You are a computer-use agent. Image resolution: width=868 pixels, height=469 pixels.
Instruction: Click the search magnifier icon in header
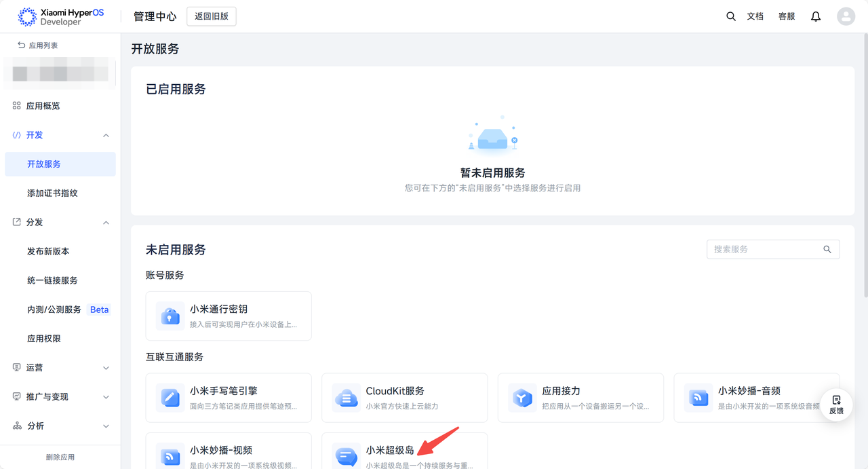(x=730, y=16)
